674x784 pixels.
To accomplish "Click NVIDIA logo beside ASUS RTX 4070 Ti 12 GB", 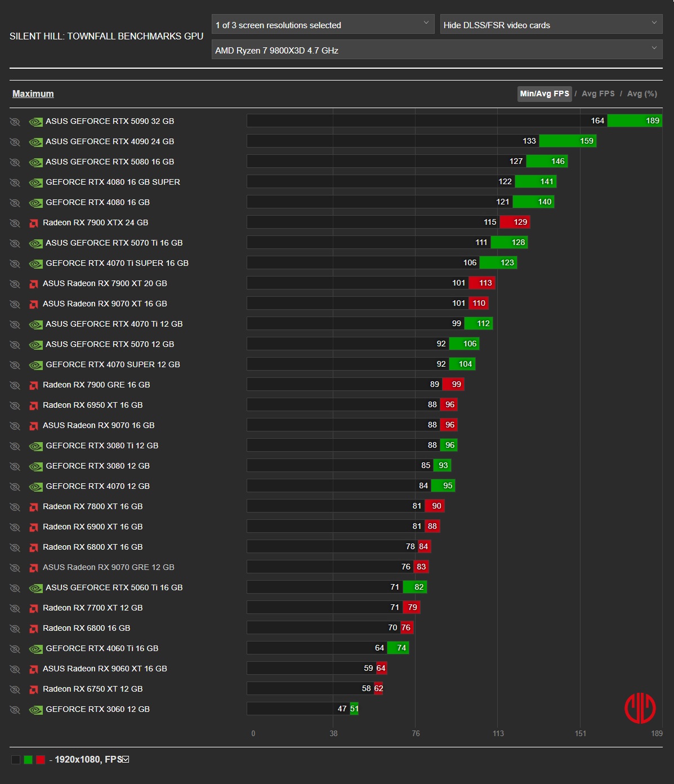I will [35, 324].
